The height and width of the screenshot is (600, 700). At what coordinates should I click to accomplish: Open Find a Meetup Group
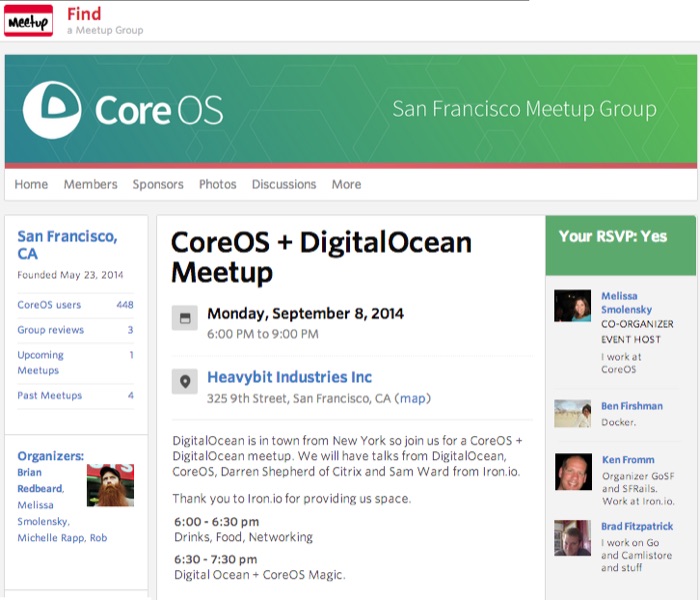tap(105, 21)
